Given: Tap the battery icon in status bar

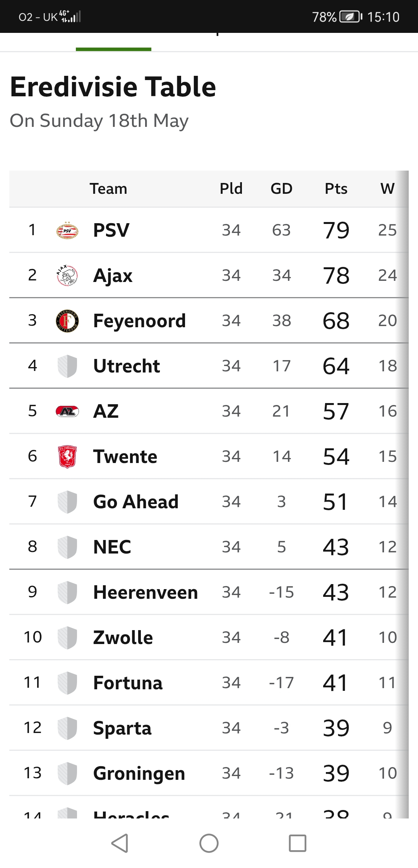Looking at the screenshot, I should click(351, 17).
